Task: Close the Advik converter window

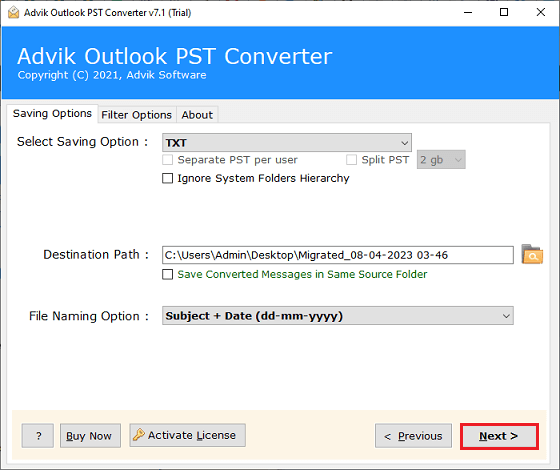Action: point(541,12)
